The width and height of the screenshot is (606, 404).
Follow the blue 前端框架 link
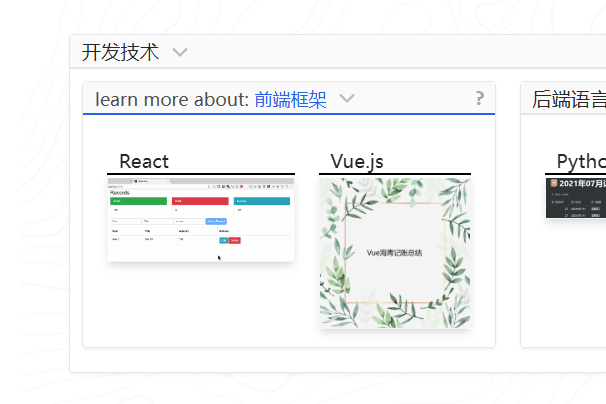290,99
